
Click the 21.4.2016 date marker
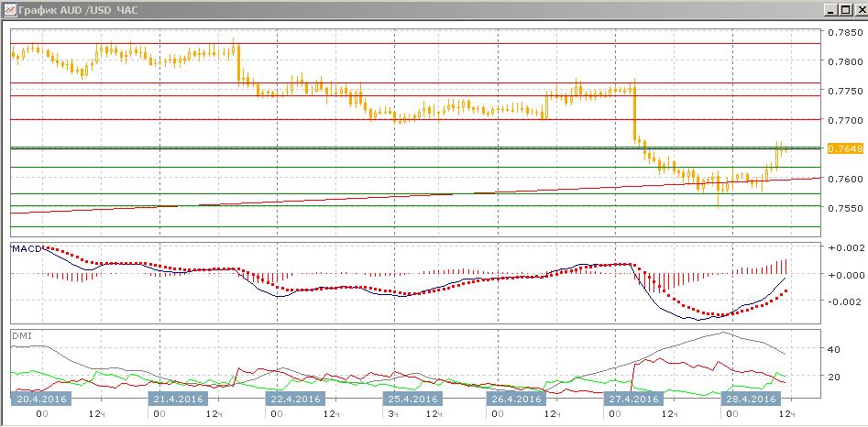pyautogui.click(x=177, y=399)
